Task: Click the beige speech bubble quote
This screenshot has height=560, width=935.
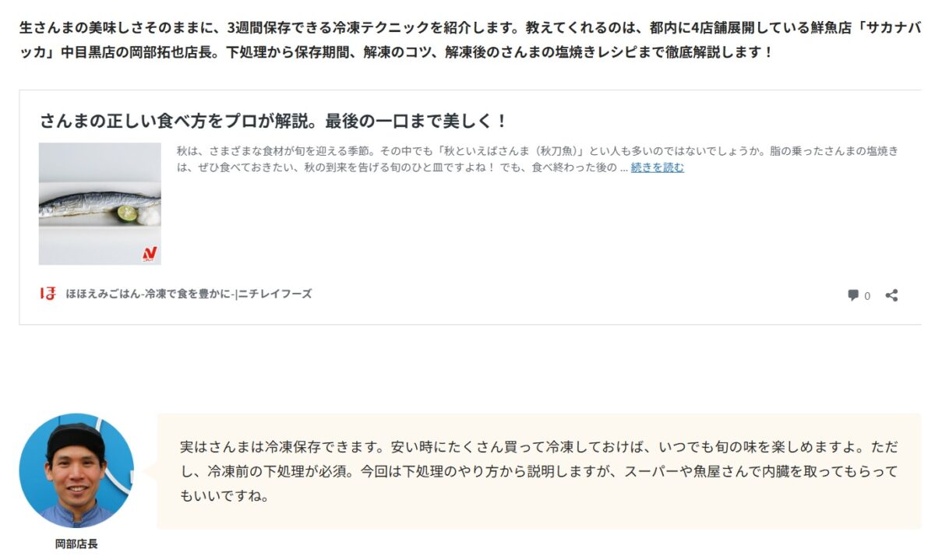Action: pyautogui.click(x=538, y=471)
